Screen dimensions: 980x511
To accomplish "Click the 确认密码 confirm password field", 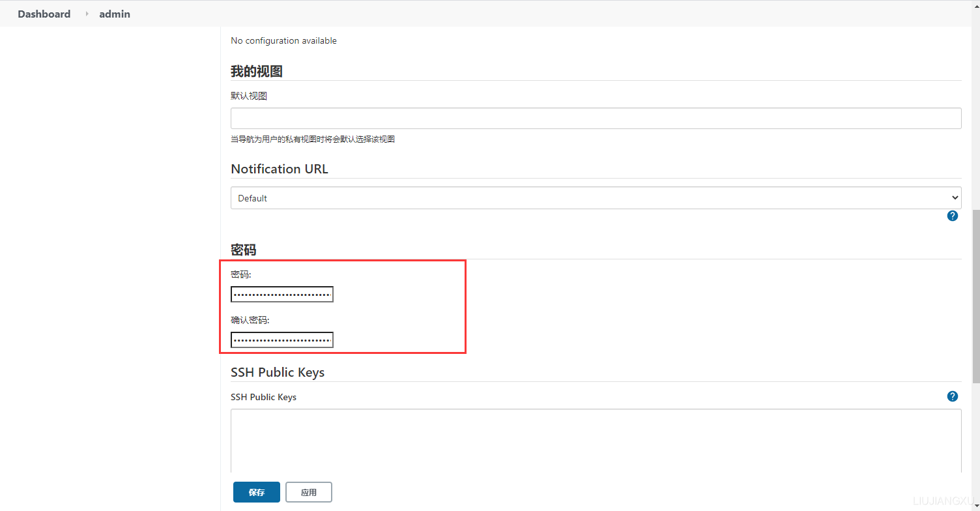I will pos(281,340).
